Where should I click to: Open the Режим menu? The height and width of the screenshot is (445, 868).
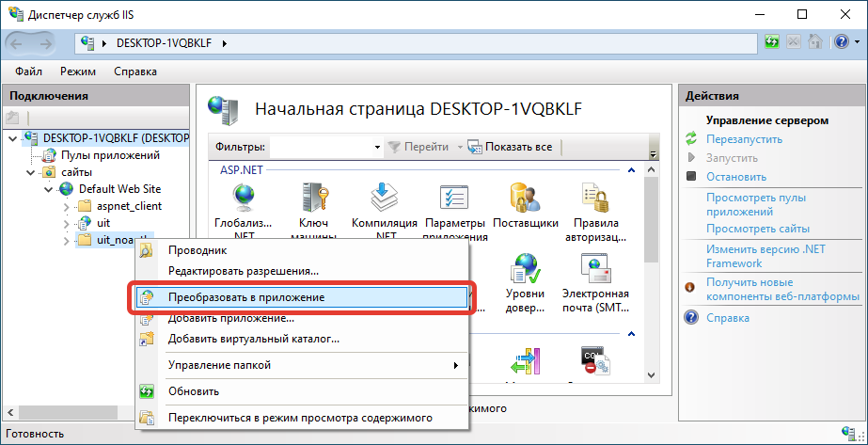point(78,72)
